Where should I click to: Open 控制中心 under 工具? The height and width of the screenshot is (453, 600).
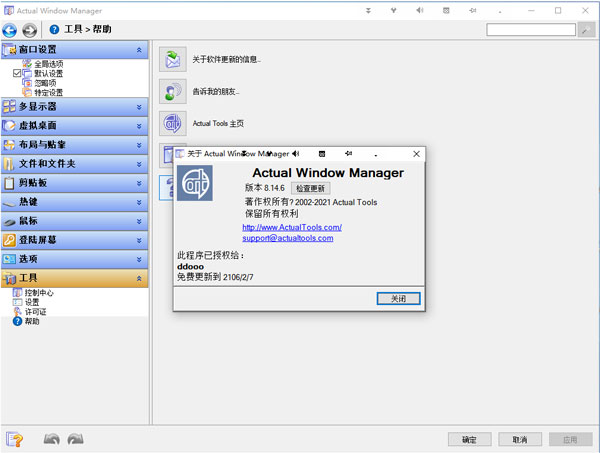39,293
